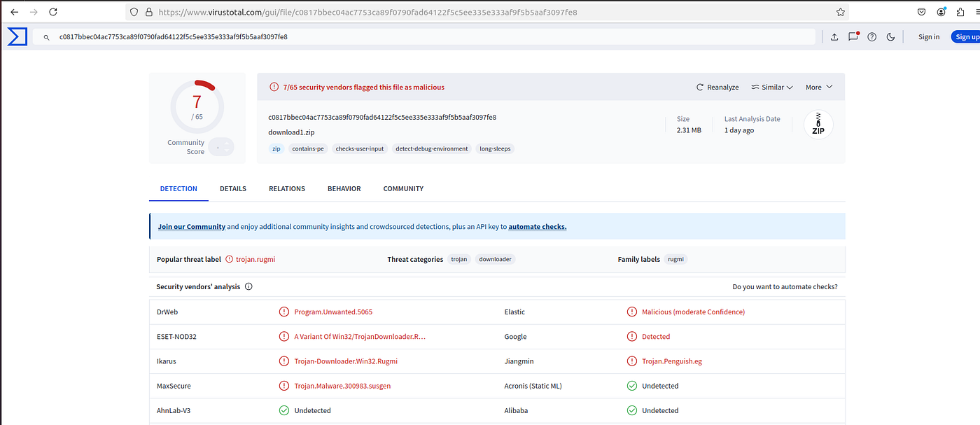Click the Trojan.Penguish.eg detection text
Image resolution: width=980 pixels, height=425 pixels.
[672, 361]
